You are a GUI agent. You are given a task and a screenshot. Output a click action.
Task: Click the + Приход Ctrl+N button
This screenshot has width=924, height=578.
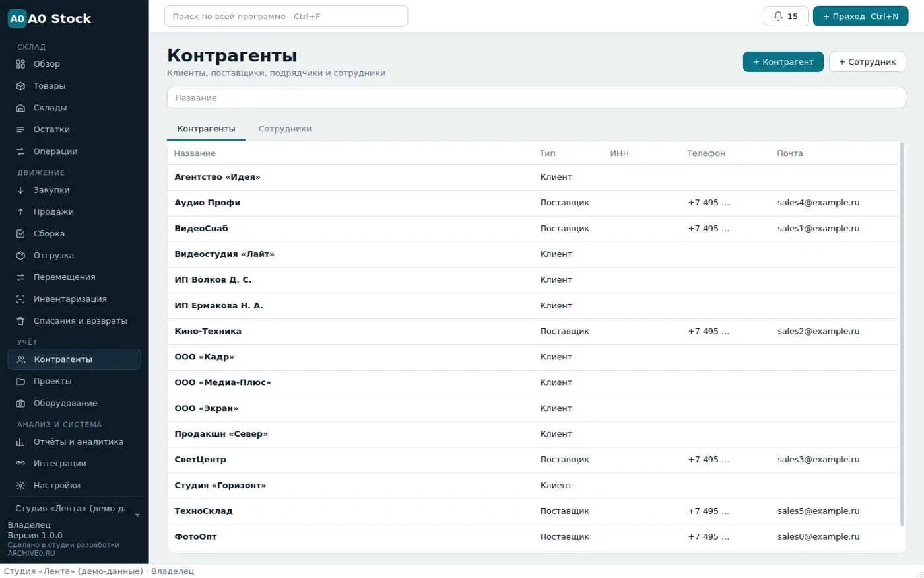click(x=861, y=17)
